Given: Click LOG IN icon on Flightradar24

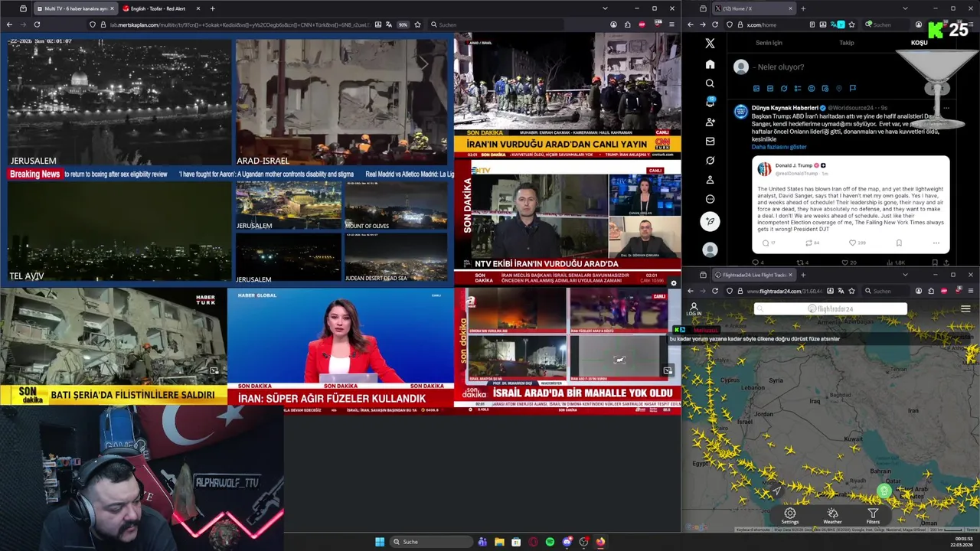Looking at the screenshot, I should [x=694, y=309].
